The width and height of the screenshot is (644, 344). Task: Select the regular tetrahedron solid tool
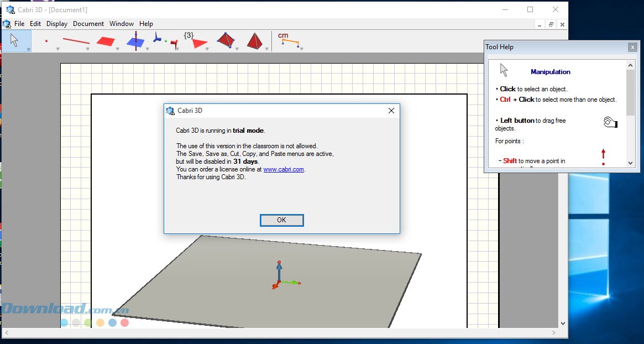[255, 40]
